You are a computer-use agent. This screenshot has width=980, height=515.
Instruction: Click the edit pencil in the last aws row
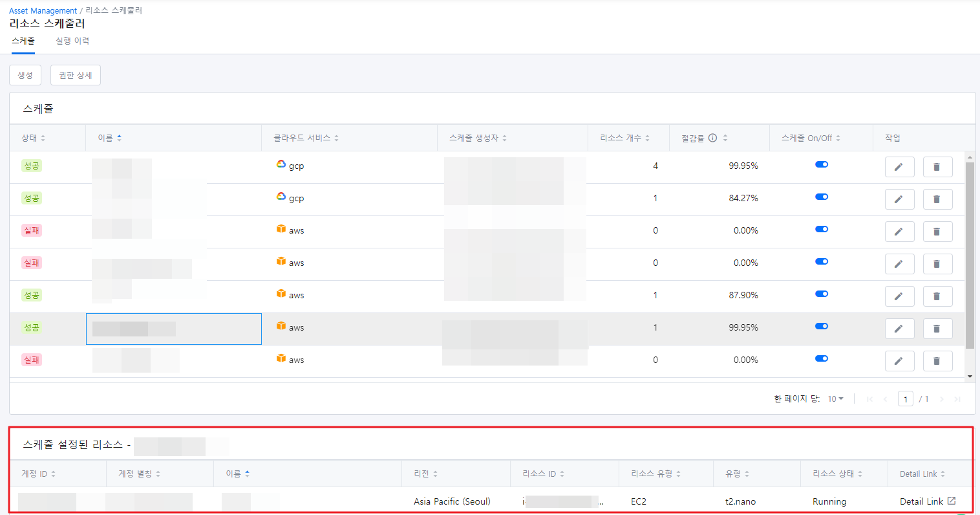pyautogui.click(x=899, y=361)
